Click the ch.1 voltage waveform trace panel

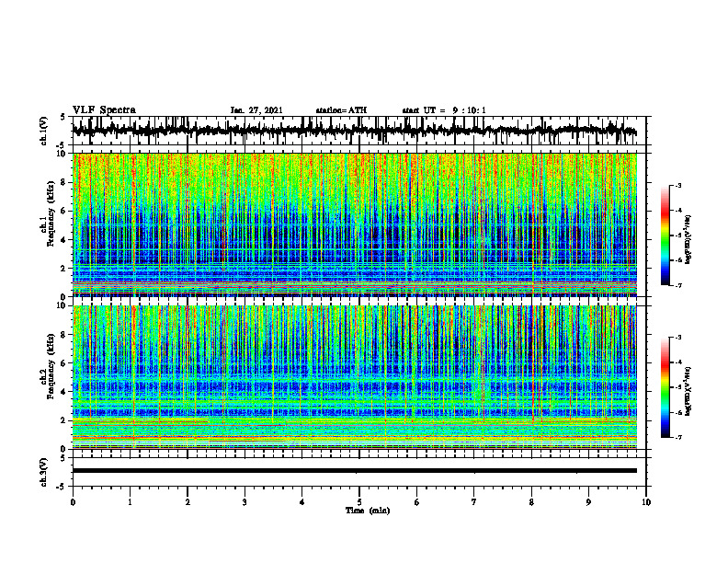coord(358,131)
